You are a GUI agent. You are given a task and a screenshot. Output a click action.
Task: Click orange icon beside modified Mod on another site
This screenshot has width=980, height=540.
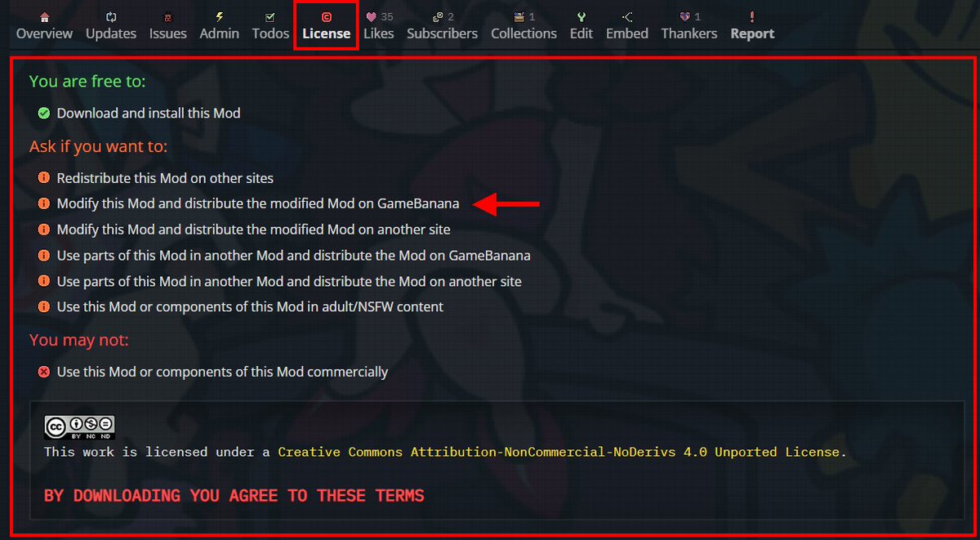tap(44, 230)
